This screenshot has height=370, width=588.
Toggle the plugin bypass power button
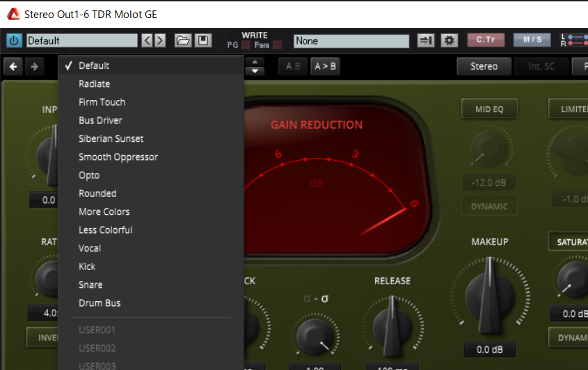click(14, 40)
